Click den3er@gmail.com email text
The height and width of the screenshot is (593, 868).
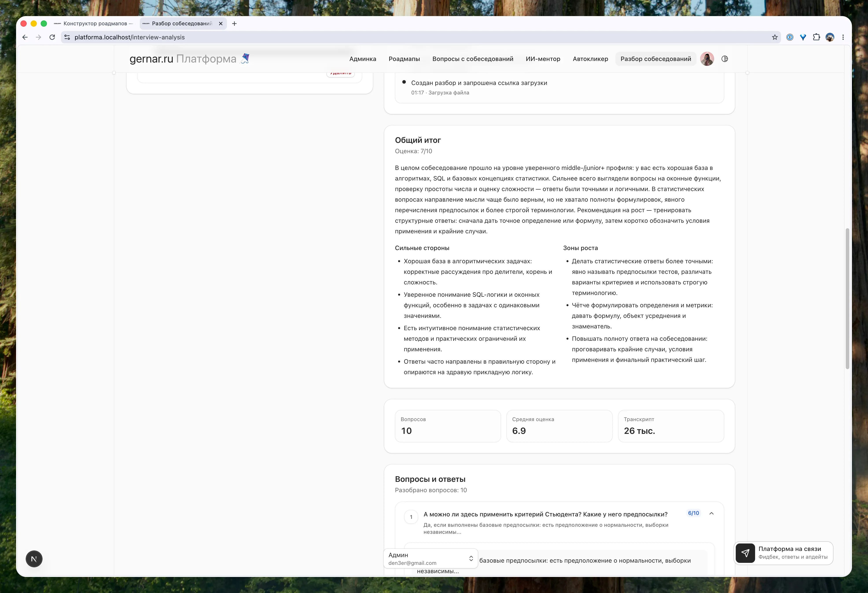(412, 563)
